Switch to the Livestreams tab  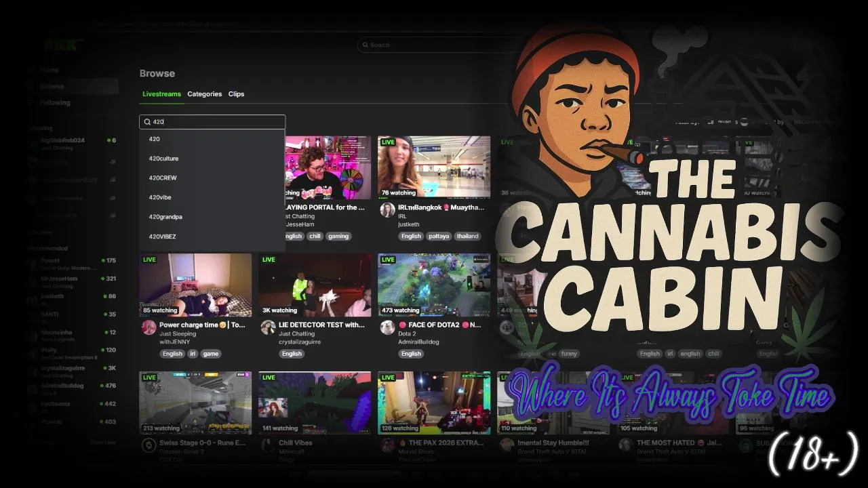pos(161,94)
